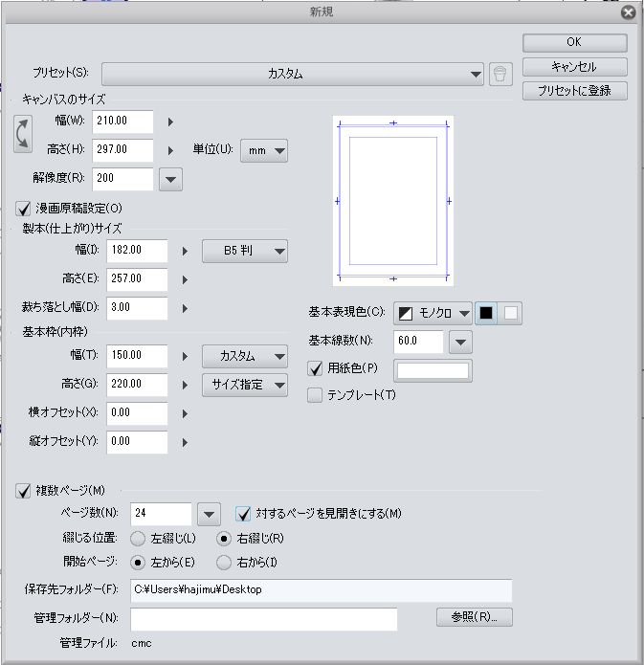Open resolution 解像度 dropdown list
This screenshot has width=644, height=665.
point(170,179)
